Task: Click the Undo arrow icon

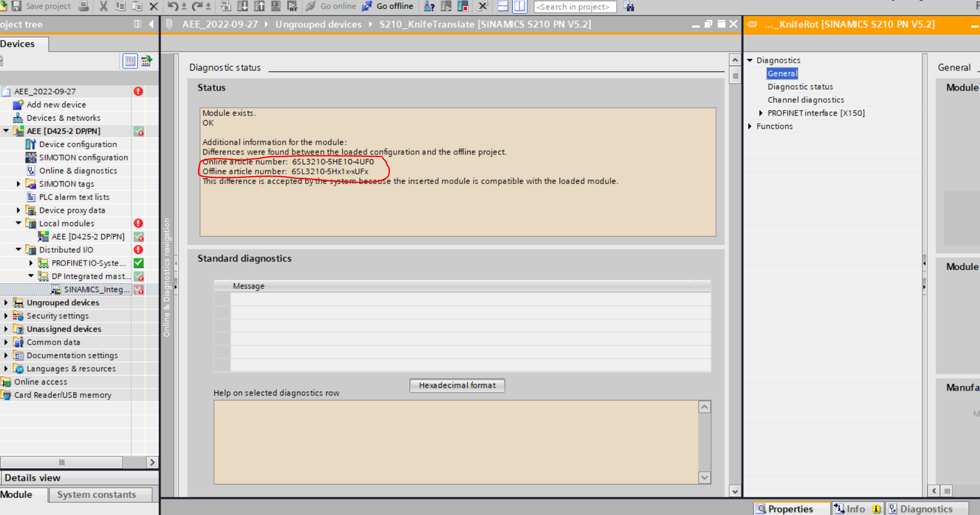Action: tap(173, 6)
